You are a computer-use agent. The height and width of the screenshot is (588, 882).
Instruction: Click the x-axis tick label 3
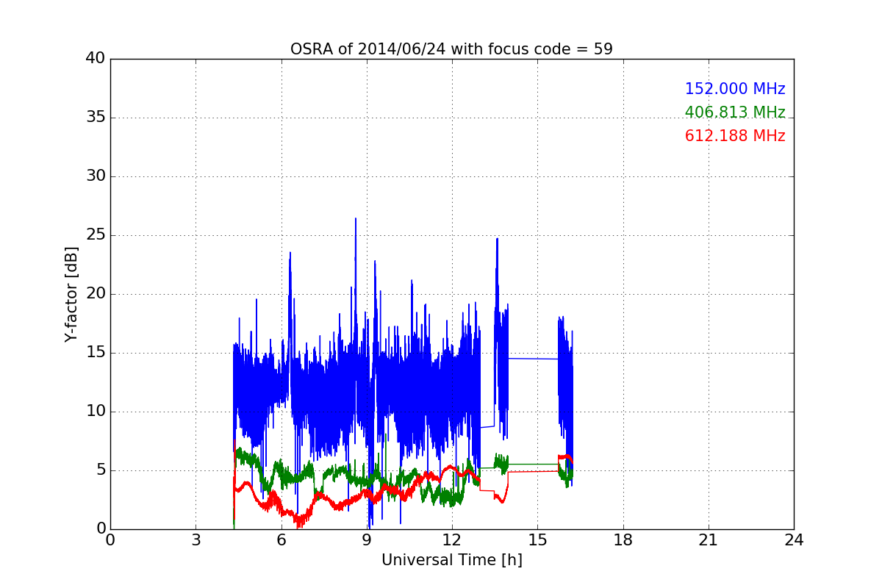[x=196, y=540]
